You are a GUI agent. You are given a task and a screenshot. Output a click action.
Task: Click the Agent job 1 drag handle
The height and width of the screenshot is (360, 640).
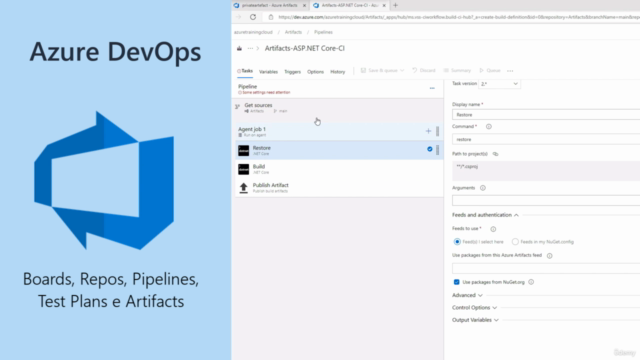438,131
